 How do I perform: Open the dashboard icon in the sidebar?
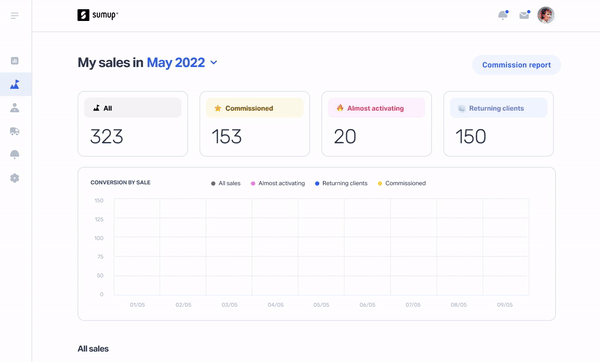15,60
